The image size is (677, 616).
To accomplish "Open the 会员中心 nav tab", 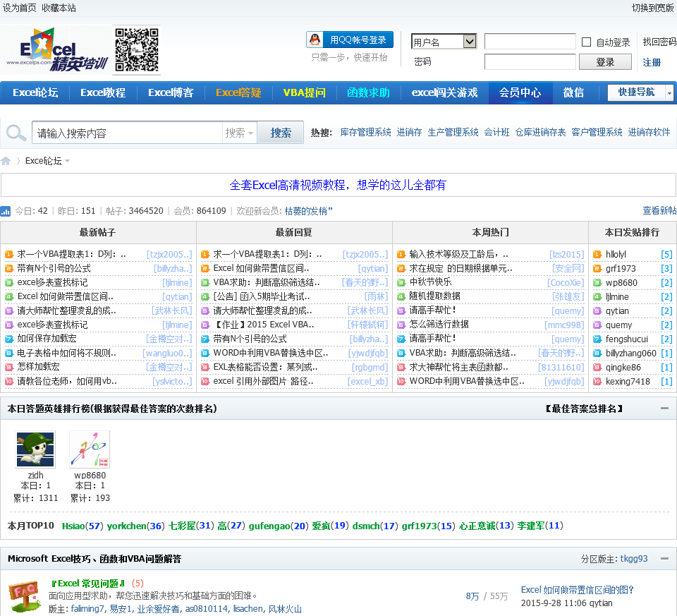I will coord(520,92).
